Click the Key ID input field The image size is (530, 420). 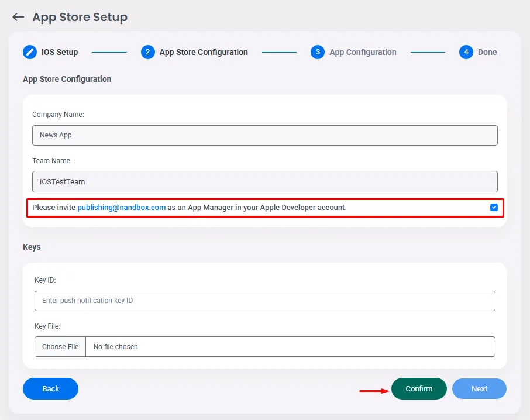click(x=264, y=301)
